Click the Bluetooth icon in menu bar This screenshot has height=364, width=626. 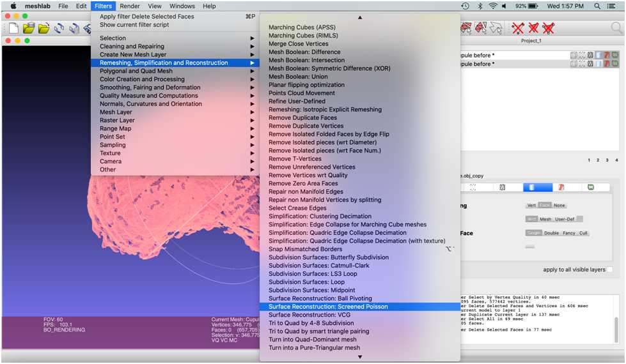[480, 6]
